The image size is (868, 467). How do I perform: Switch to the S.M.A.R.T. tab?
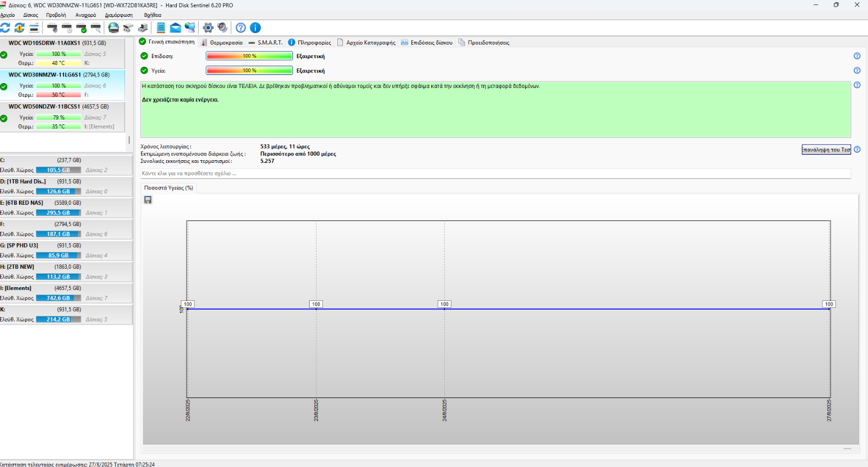(x=265, y=42)
